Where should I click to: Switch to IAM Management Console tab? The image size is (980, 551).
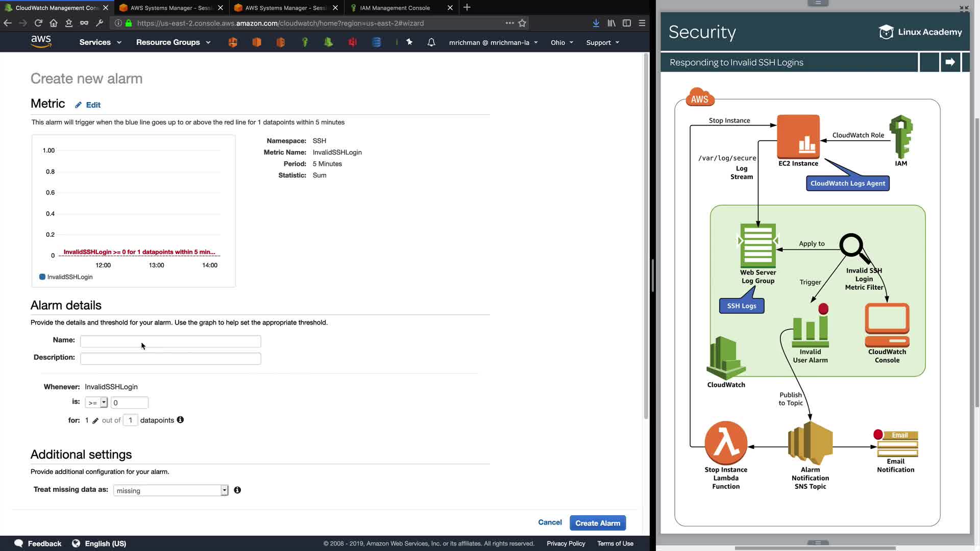point(395,8)
